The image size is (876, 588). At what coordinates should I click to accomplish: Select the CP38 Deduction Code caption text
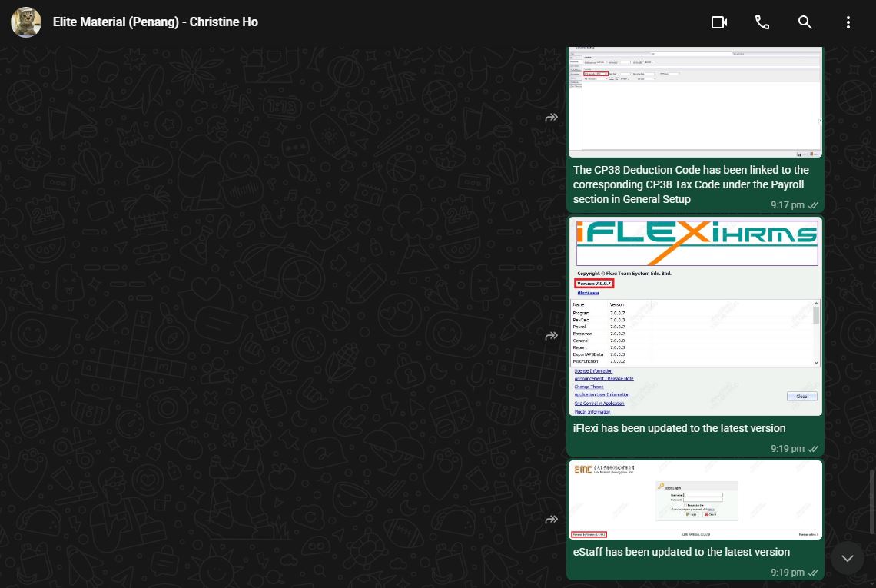point(691,184)
